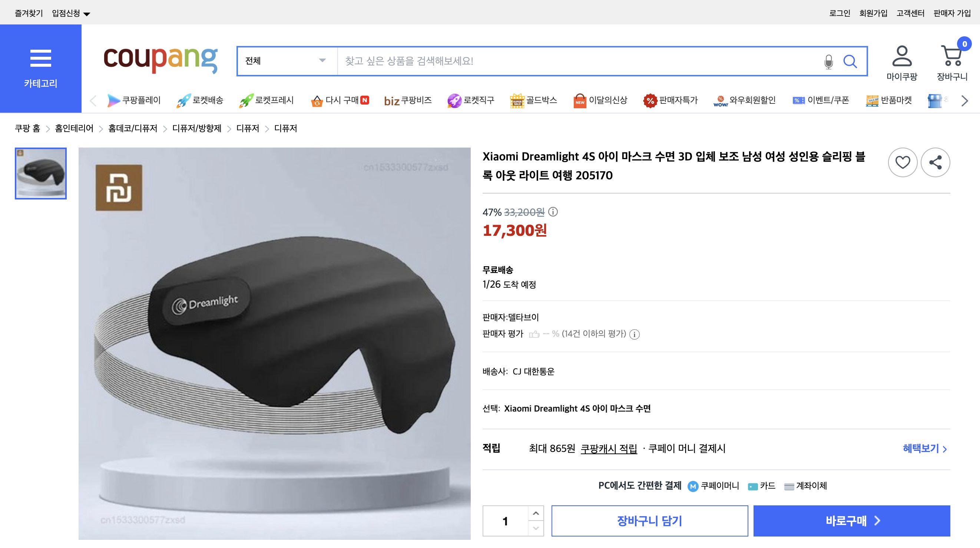Image resolution: width=980 pixels, height=548 pixels.
Task: Click the magnifier search icon
Action: pyautogui.click(x=851, y=61)
